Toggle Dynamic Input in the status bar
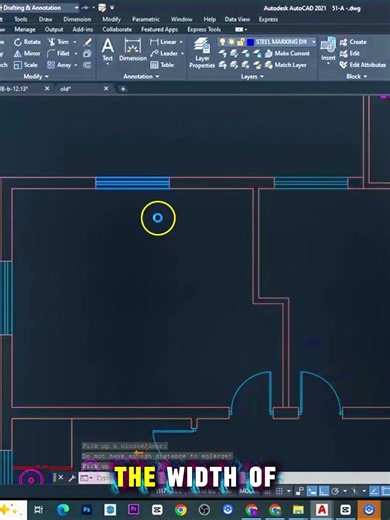The width and height of the screenshot is (390, 520). 312,491
